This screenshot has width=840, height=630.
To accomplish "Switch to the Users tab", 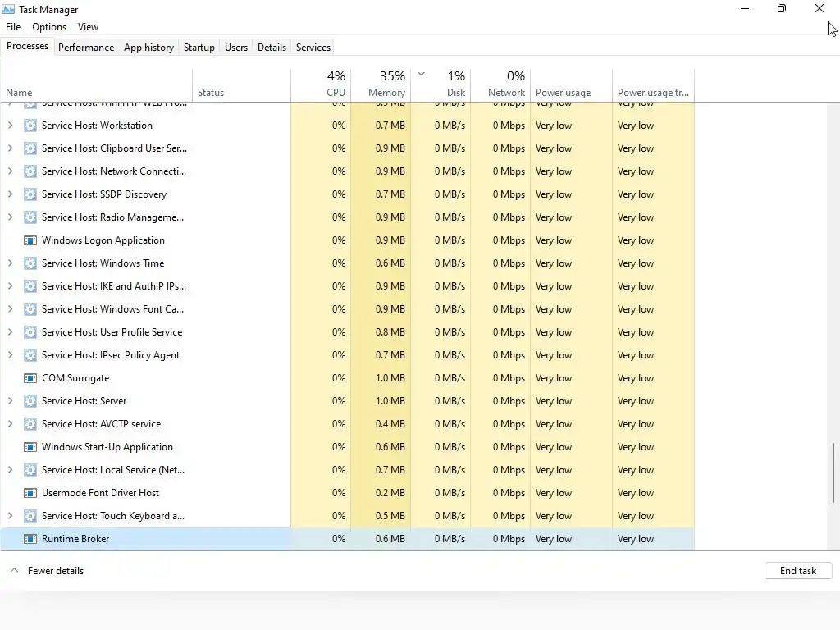I will [x=236, y=47].
